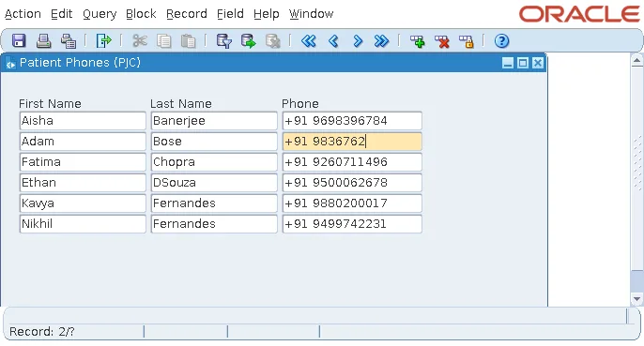Open the Record menu
644x346 pixels.
pos(187,14)
